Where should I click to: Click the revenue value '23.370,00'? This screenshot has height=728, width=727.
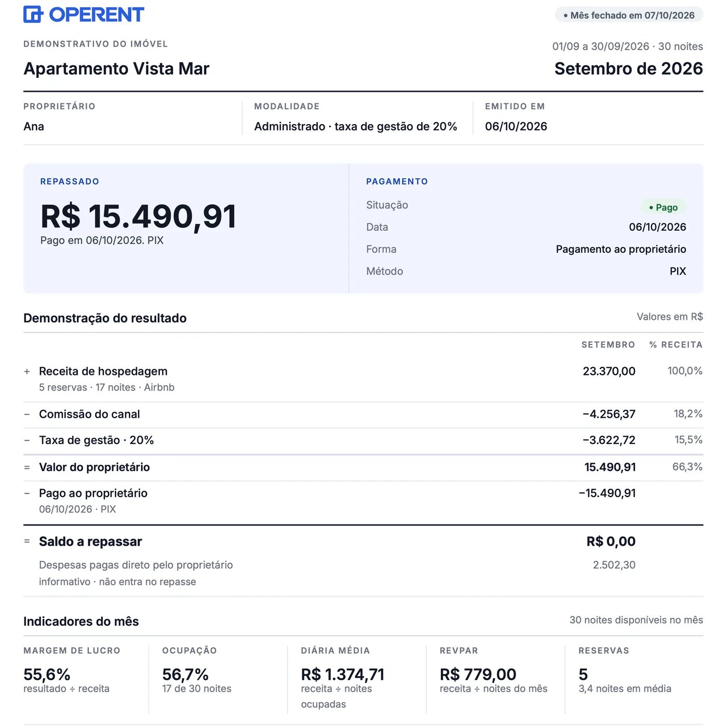coord(609,371)
